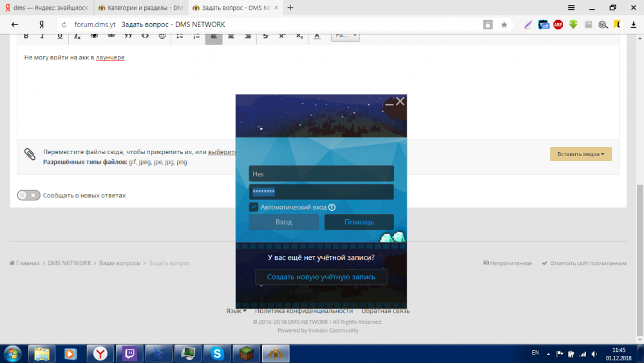
Task: Click the Adblock Plus extension icon
Action: tap(558, 25)
